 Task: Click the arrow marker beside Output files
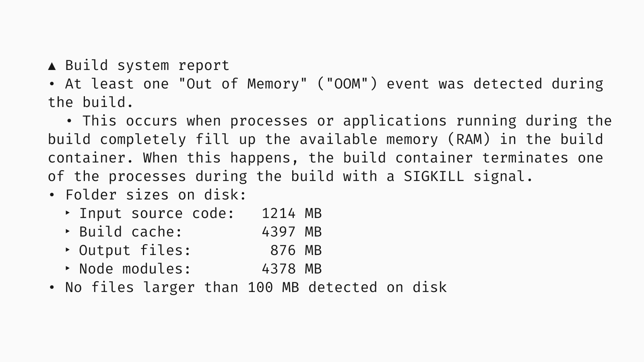click(x=68, y=250)
